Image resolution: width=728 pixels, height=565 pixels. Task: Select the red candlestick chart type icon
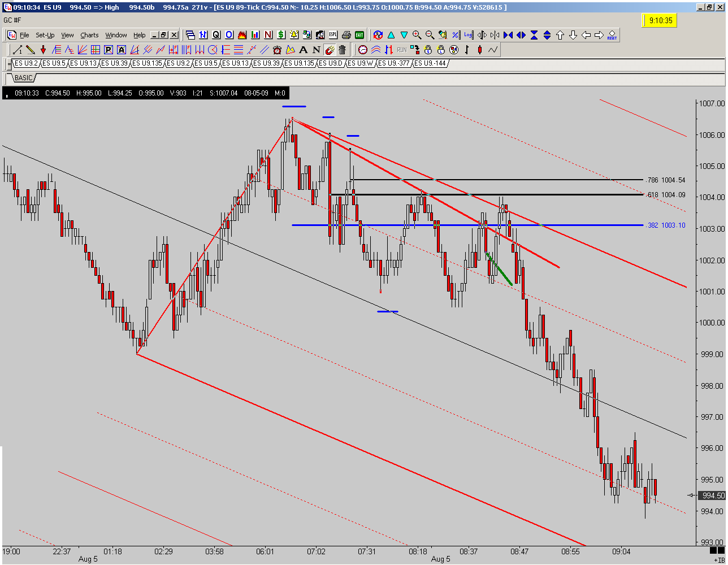pyautogui.click(x=480, y=50)
